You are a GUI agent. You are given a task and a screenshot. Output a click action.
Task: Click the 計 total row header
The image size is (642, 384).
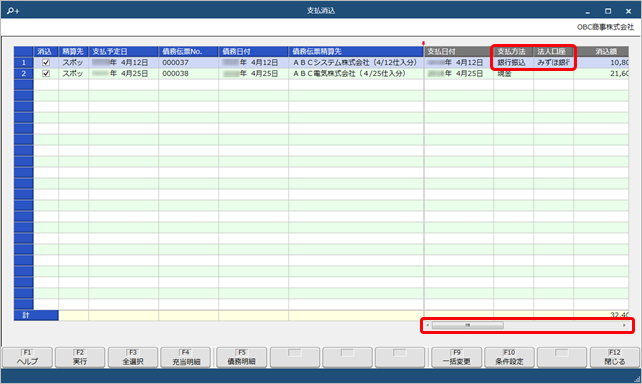click(x=36, y=315)
